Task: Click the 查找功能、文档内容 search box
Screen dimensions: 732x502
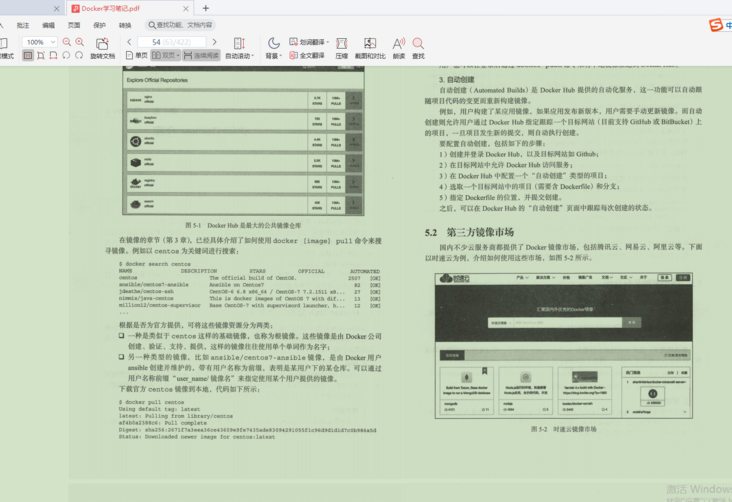Action: tap(181, 25)
